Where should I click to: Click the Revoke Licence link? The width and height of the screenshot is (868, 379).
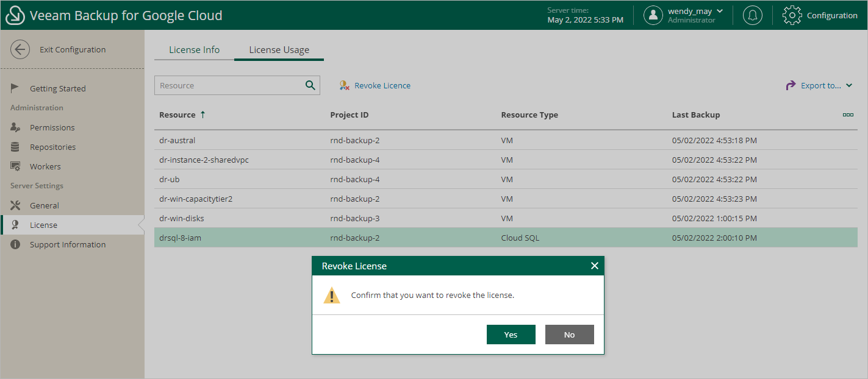click(382, 86)
